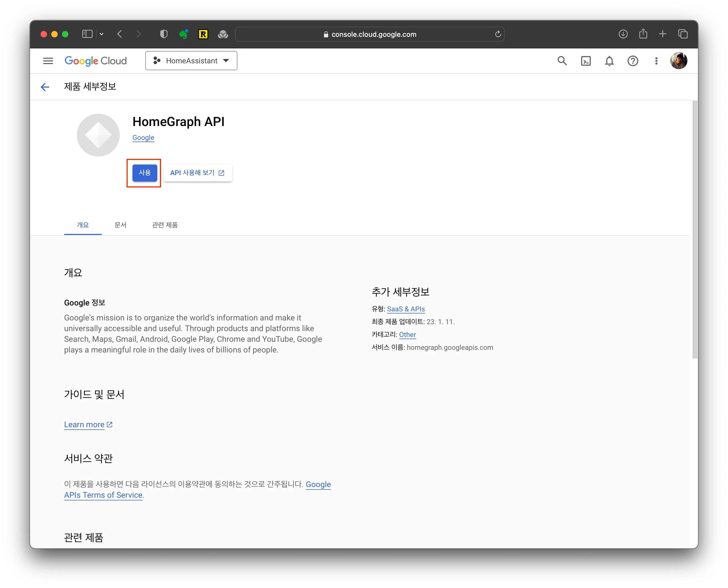Click the 최종 제품 업데이트 date 23. 1. 11.
Image resolution: width=728 pixels, height=588 pixels.
pos(440,322)
